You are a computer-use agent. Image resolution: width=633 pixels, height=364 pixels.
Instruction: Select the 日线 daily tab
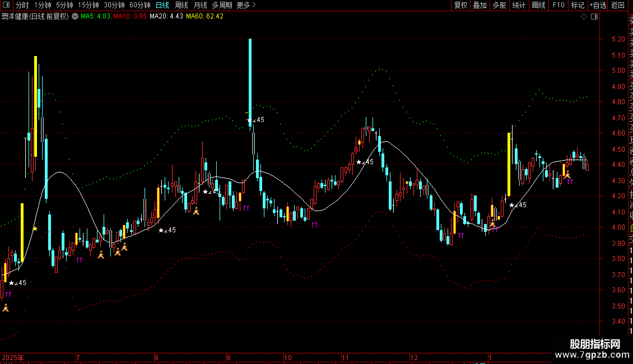pos(162,5)
